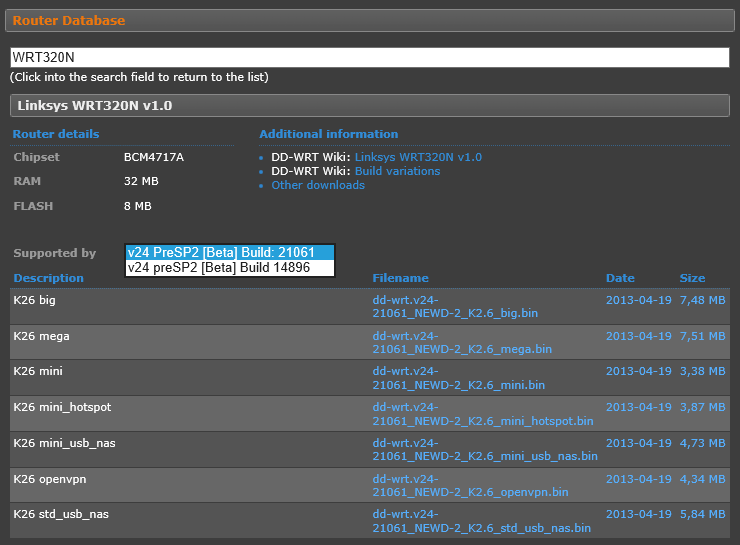Click the Additional information heading
Viewport: 740px width, 545px height.
[x=328, y=134]
